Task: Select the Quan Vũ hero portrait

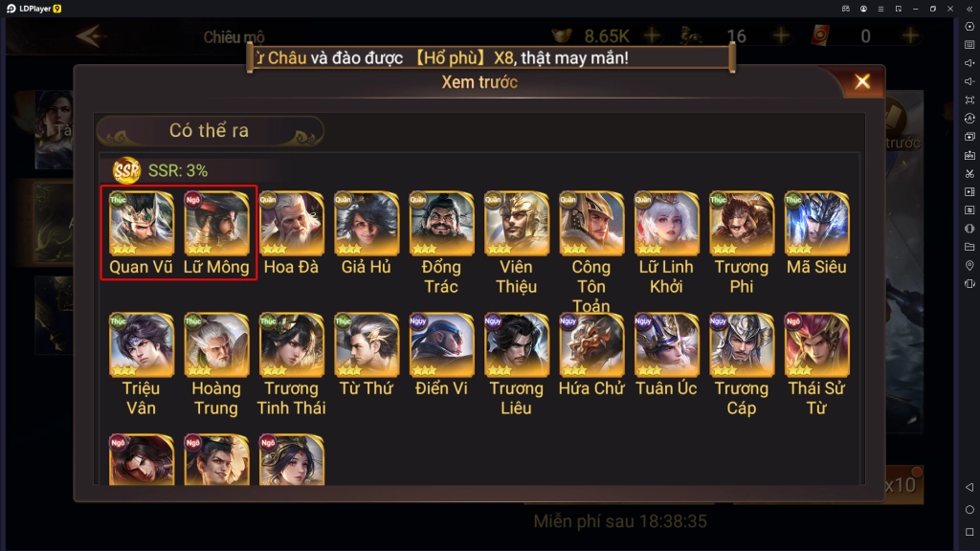Action: (142, 224)
